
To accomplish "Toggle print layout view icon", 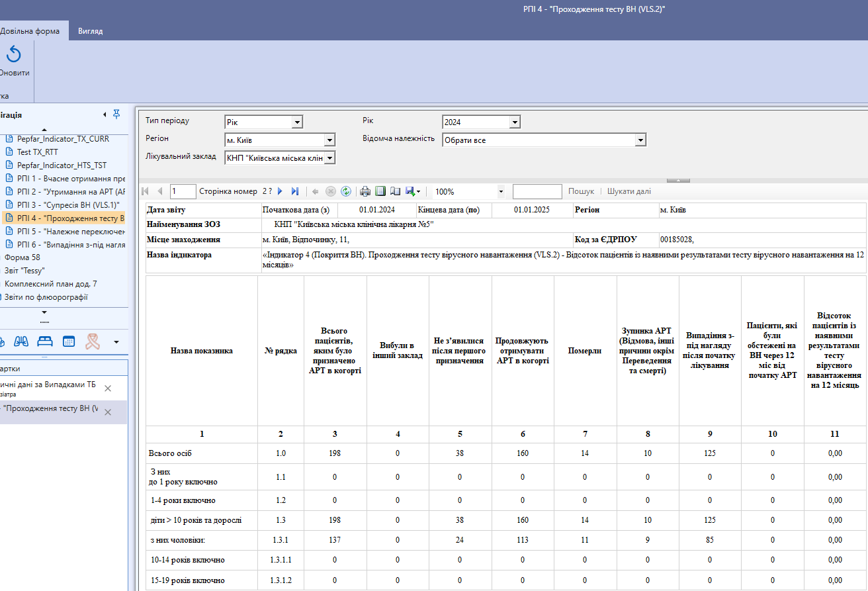I will [x=380, y=191].
